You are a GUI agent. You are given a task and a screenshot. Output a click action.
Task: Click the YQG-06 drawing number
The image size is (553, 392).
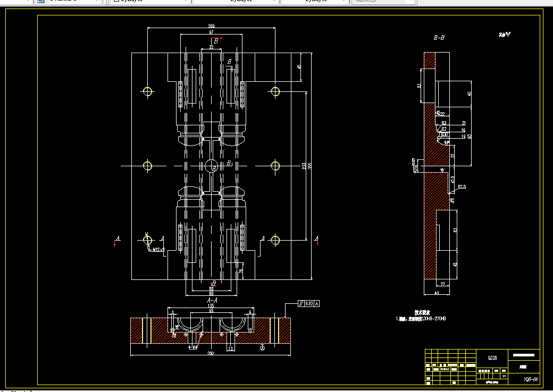coord(531,379)
